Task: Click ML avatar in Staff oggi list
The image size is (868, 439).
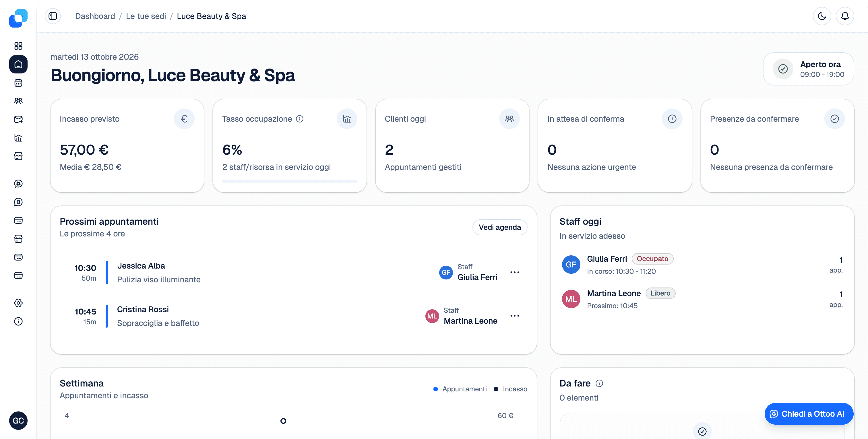Action: pyautogui.click(x=571, y=299)
